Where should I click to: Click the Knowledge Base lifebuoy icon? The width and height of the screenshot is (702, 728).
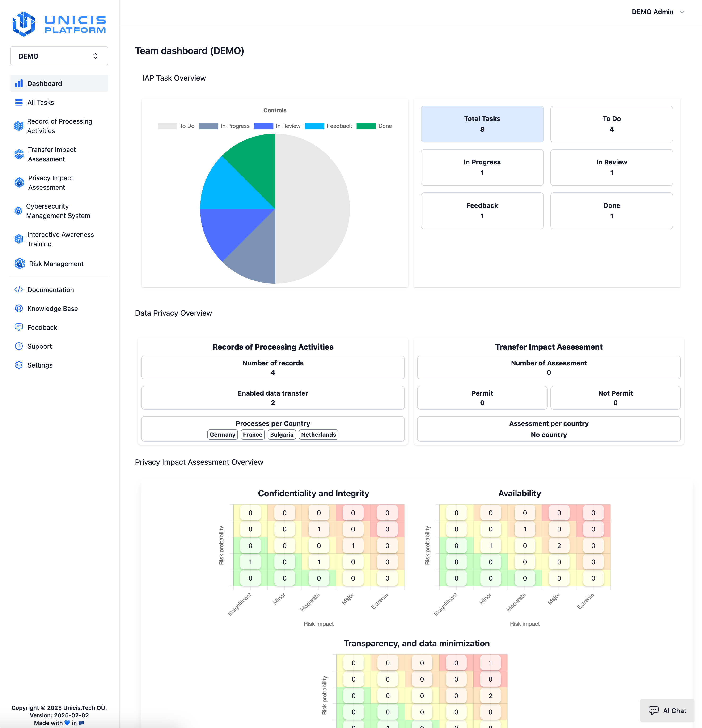pos(19,309)
